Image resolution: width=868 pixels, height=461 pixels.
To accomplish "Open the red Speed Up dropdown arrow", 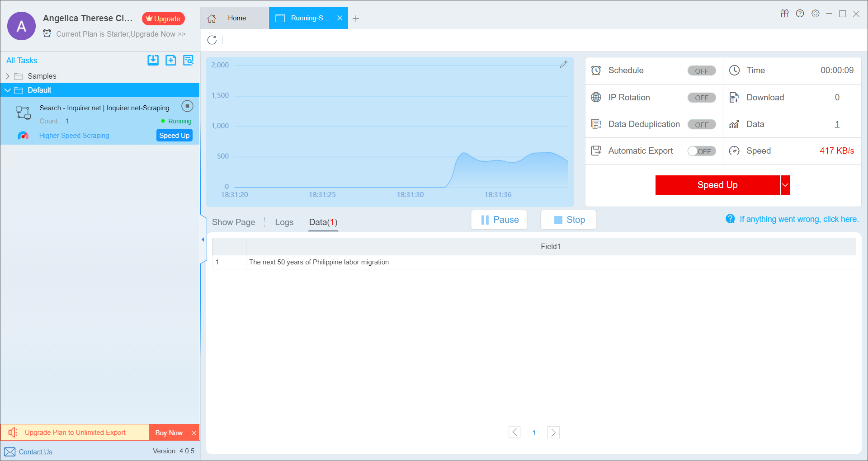I will pos(785,185).
